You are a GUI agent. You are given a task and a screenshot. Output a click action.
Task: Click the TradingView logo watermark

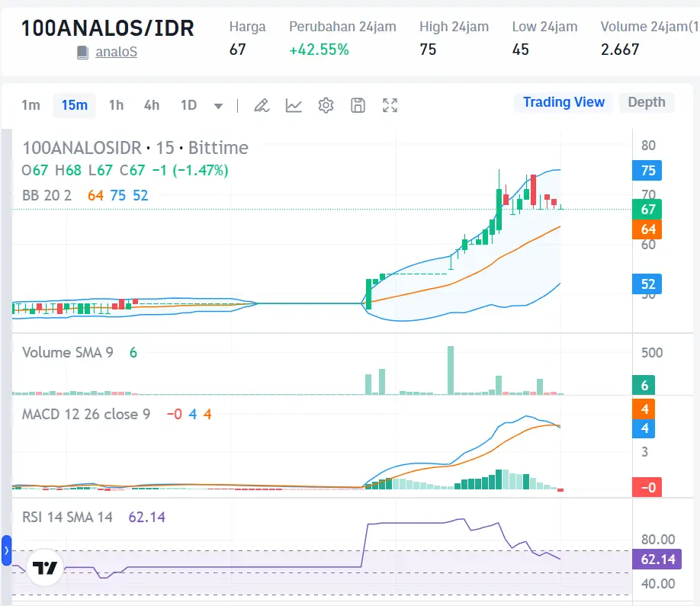tap(43, 567)
